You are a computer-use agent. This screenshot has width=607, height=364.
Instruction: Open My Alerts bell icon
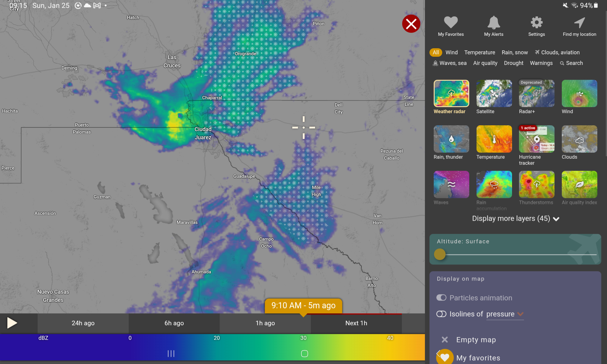pos(493,23)
